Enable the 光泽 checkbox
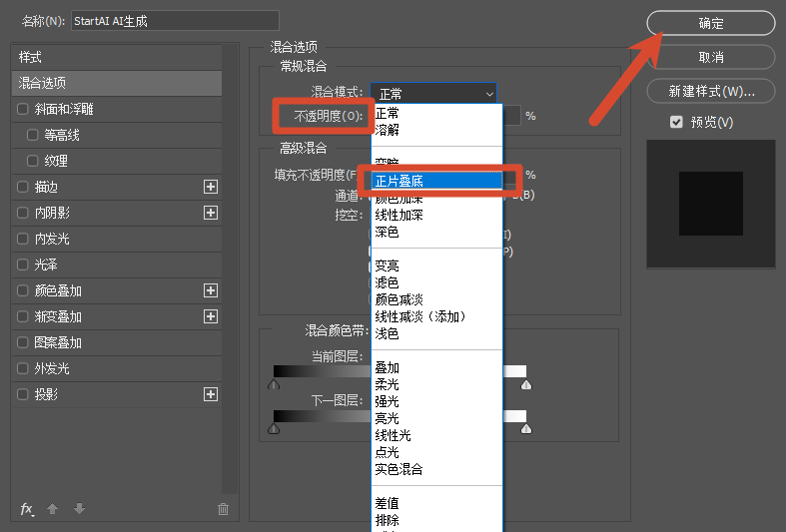The height and width of the screenshot is (532, 786). (x=23, y=265)
